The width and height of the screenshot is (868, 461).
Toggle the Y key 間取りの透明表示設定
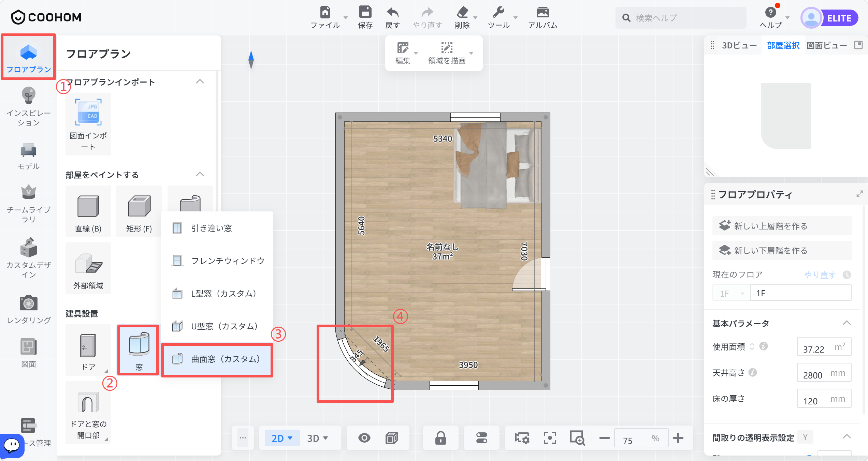click(805, 437)
